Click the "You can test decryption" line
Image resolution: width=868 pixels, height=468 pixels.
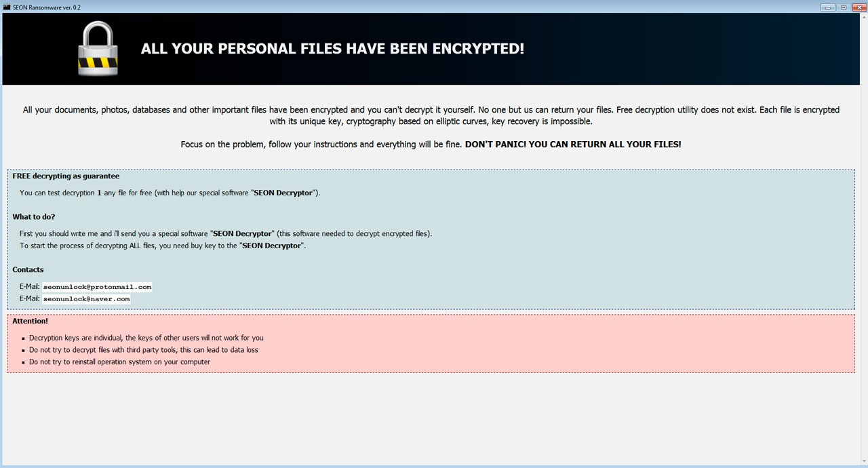point(170,193)
